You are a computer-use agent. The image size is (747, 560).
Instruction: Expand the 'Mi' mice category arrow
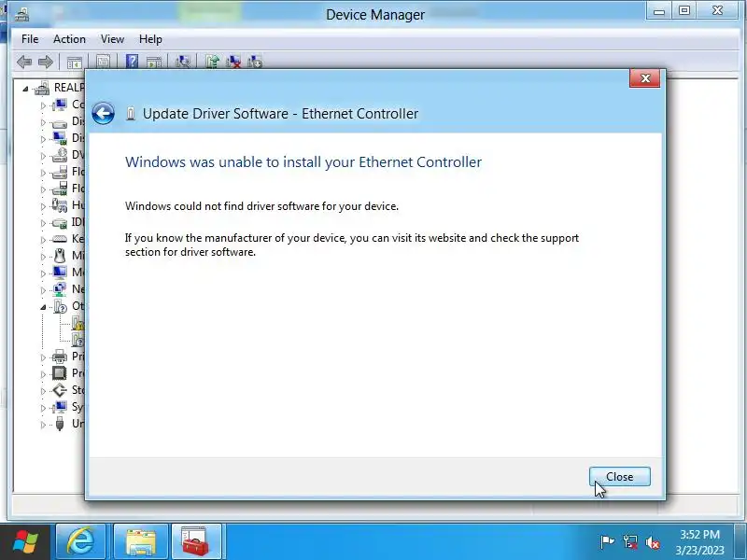[x=43, y=257]
